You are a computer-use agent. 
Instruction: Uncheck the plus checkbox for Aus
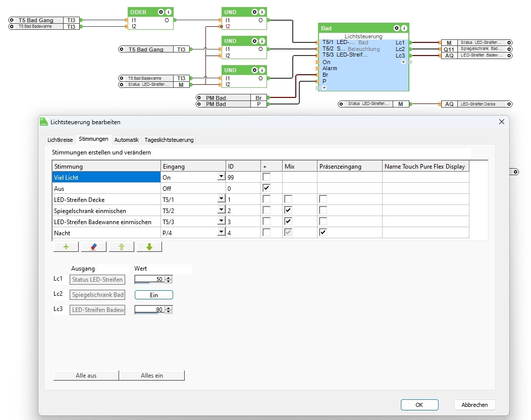click(x=267, y=188)
